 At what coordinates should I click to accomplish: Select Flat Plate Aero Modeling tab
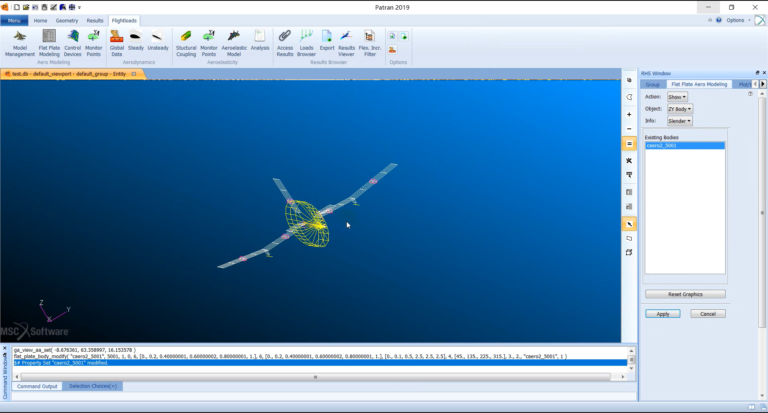coord(699,84)
